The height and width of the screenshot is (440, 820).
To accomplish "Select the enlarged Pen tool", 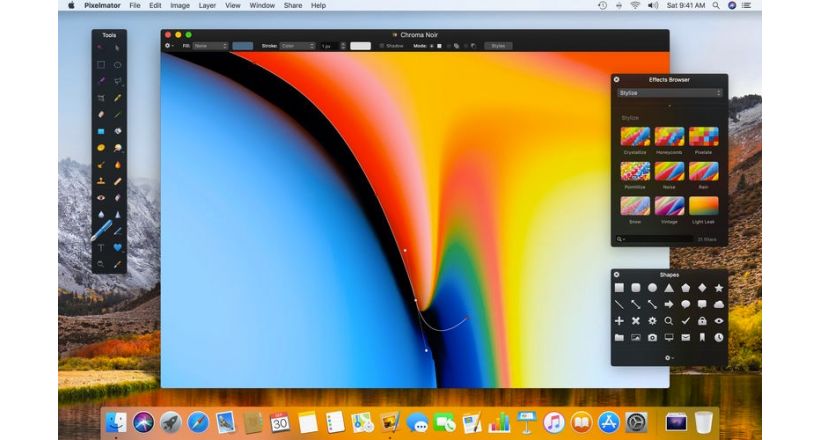I will 101,231.
